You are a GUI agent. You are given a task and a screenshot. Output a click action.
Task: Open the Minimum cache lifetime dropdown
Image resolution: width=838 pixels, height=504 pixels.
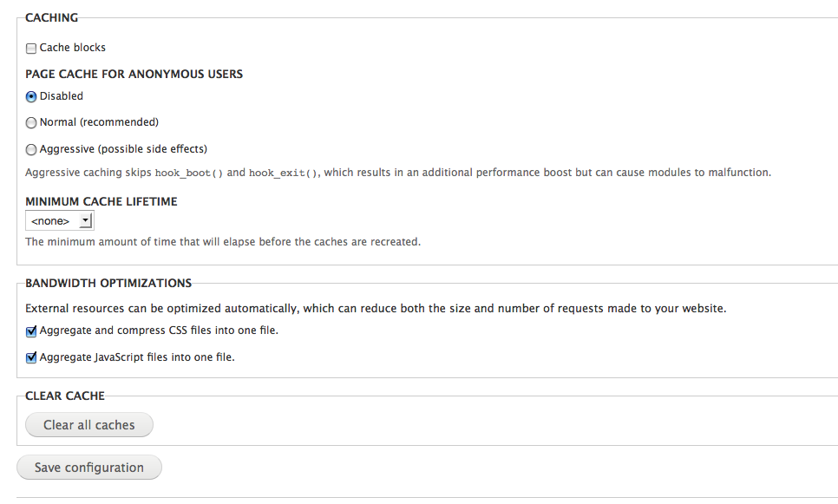(x=60, y=220)
